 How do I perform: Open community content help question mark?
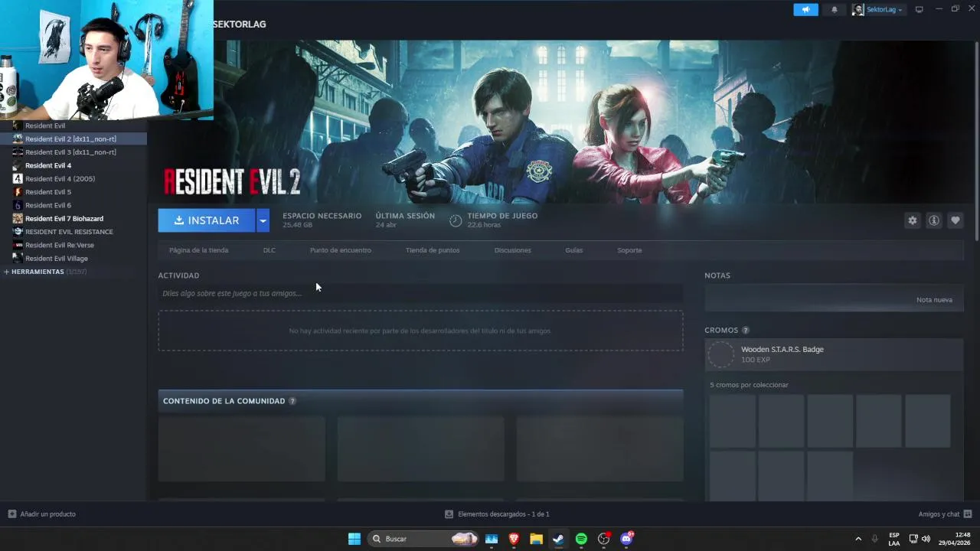[292, 401]
